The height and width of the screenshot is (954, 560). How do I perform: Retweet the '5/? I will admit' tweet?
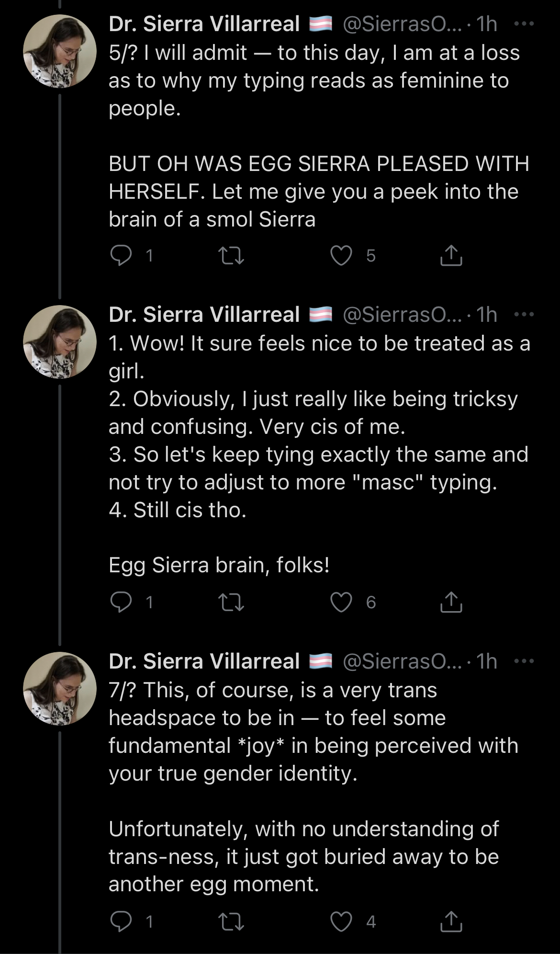click(231, 255)
